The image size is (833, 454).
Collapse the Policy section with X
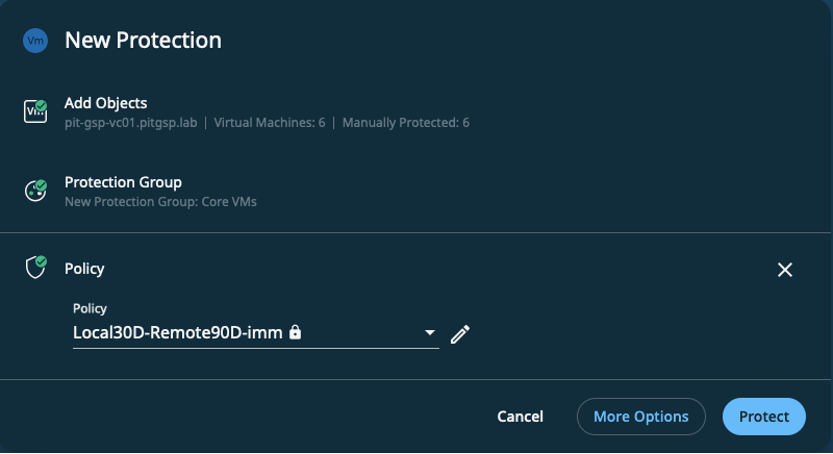(785, 270)
